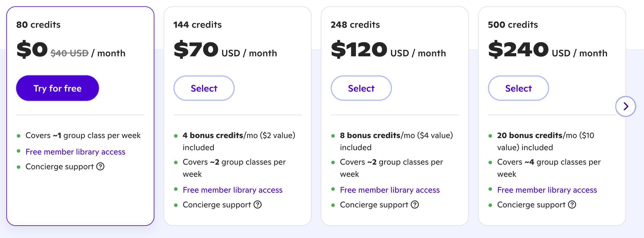Open Free member library access on the $70 plan

[232, 190]
